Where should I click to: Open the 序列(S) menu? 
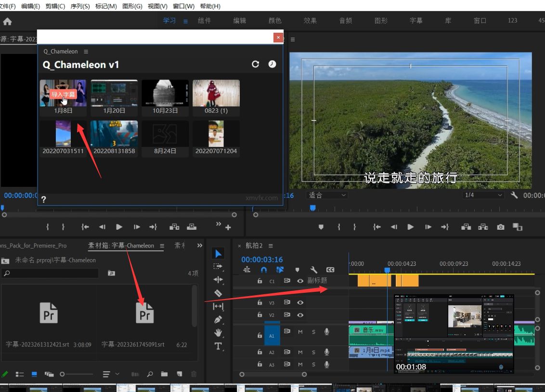click(80, 6)
